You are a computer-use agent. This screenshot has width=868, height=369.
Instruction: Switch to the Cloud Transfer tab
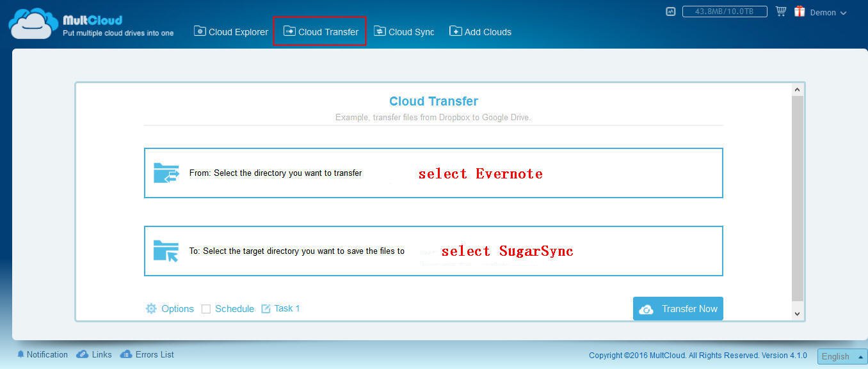[x=321, y=31]
